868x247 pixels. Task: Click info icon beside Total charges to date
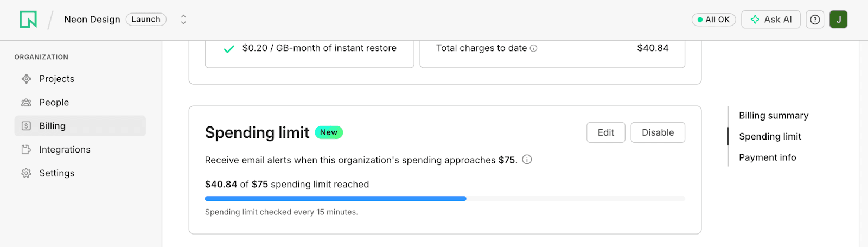[534, 48]
